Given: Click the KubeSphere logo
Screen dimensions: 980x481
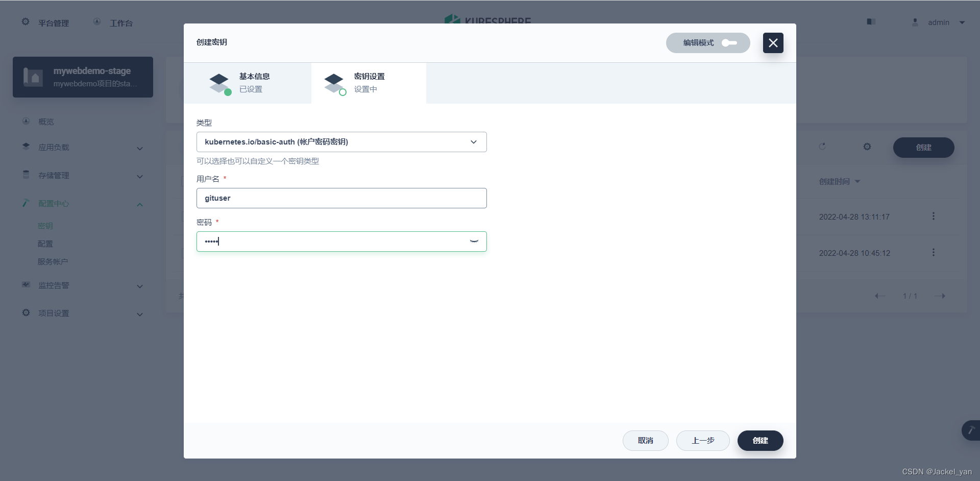Looking at the screenshot, I should [x=487, y=19].
